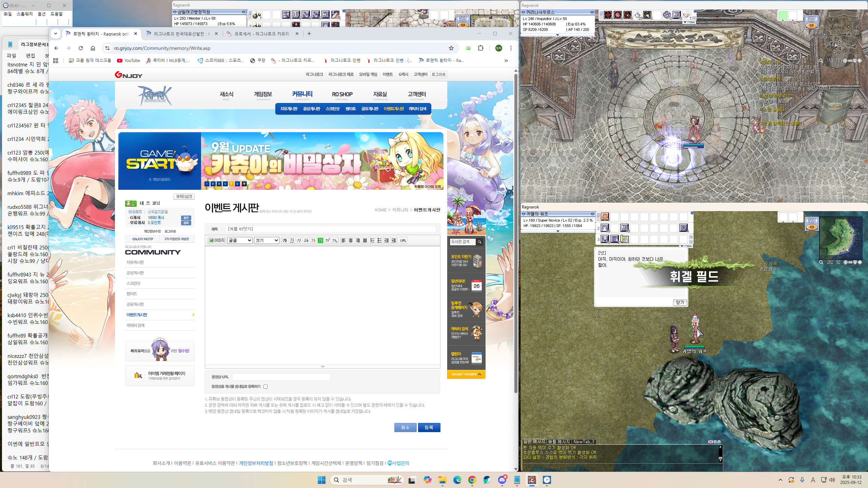Apply underline formatting in the post editor
The height and width of the screenshot is (488, 868).
pos(292,240)
